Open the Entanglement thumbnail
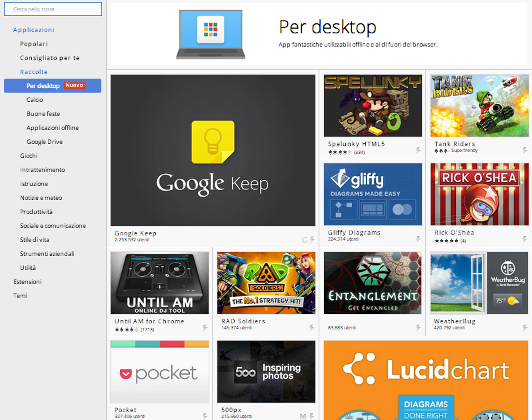Screen dimensions: 532x420 pyautogui.click(x=373, y=283)
